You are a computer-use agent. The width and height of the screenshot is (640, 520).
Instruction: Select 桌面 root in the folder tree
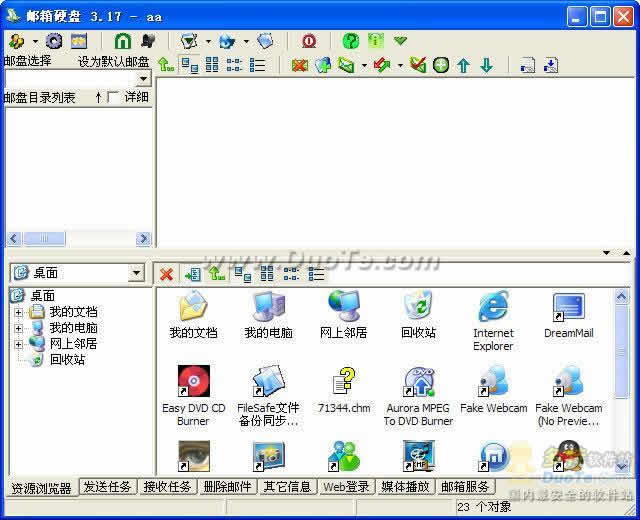coord(42,296)
